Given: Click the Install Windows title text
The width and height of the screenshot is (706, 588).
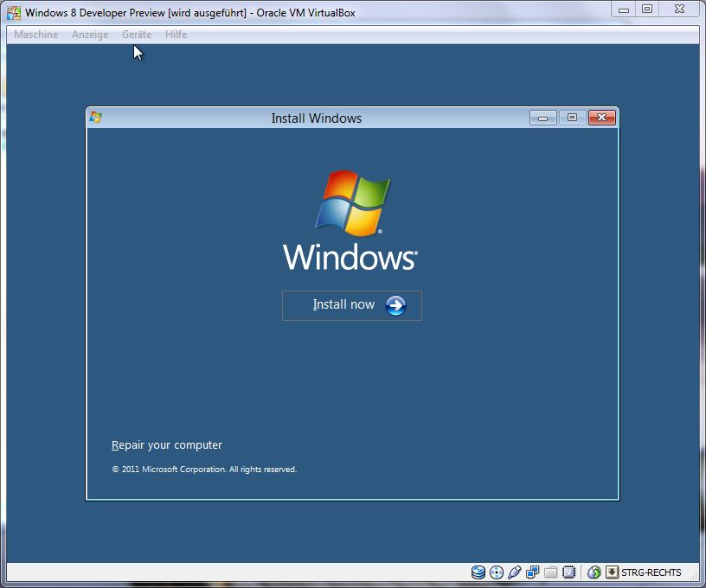Looking at the screenshot, I should tap(317, 118).
